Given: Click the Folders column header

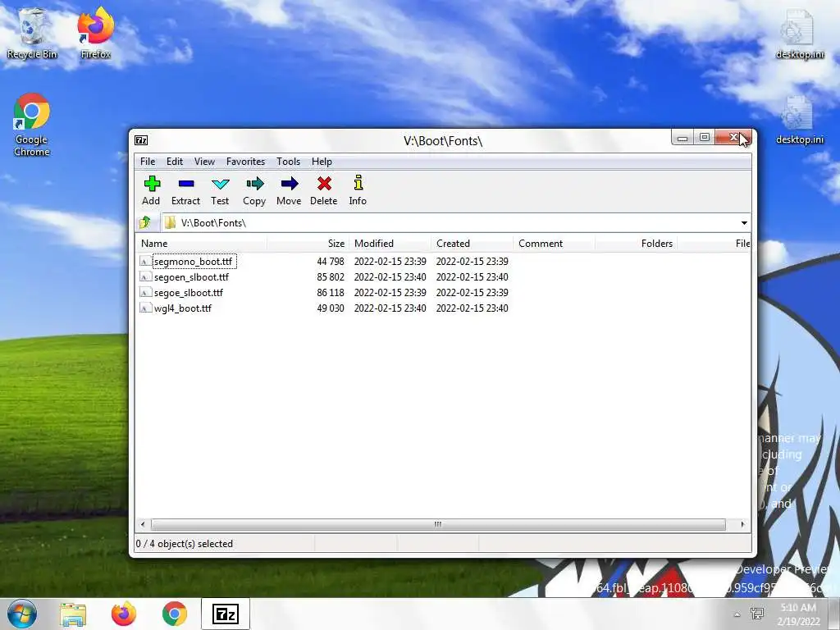Looking at the screenshot, I should point(636,243).
